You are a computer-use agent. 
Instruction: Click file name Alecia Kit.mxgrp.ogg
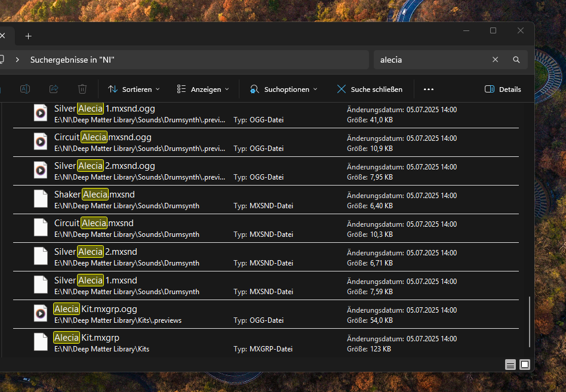tap(96, 309)
